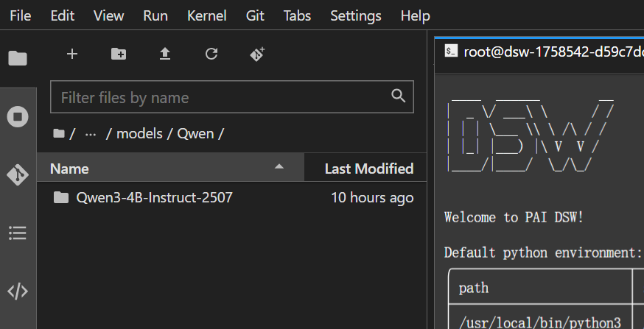Open the code snippets sidebar icon
The image size is (644, 329).
tap(18, 291)
